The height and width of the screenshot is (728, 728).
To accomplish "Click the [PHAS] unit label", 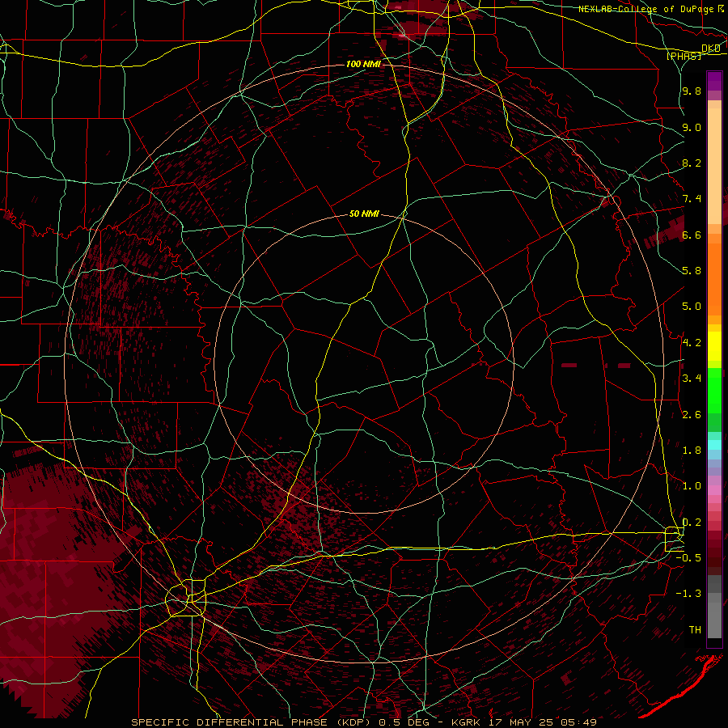I will 684,56.
